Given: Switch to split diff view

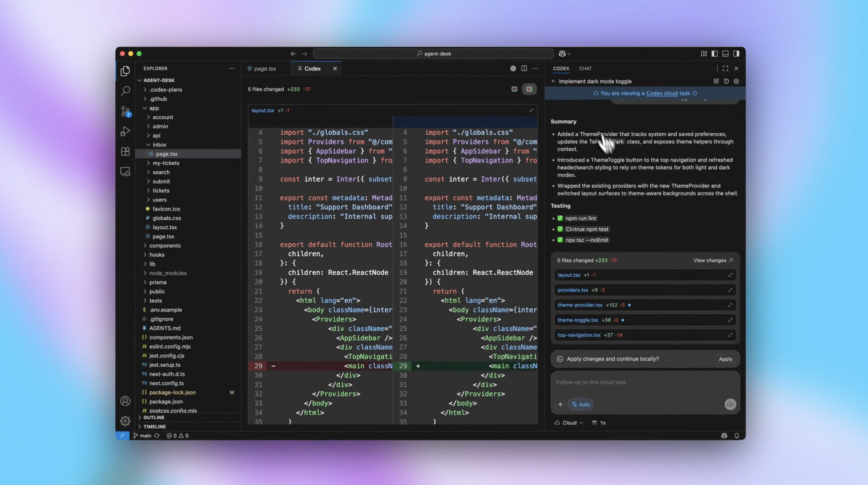Looking at the screenshot, I should click(x=530, y=89).
